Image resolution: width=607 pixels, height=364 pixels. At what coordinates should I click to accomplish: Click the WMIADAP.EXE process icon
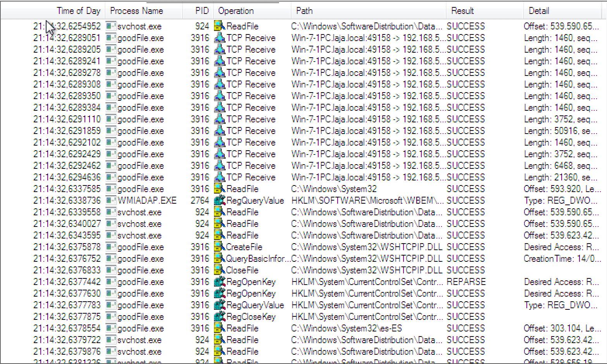tap(111, 201)
